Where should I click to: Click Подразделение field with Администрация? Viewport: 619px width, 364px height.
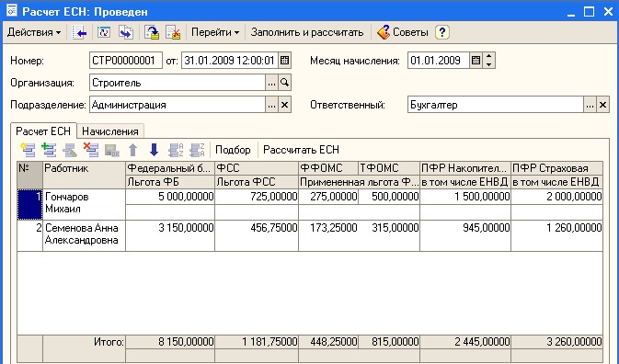178,105
